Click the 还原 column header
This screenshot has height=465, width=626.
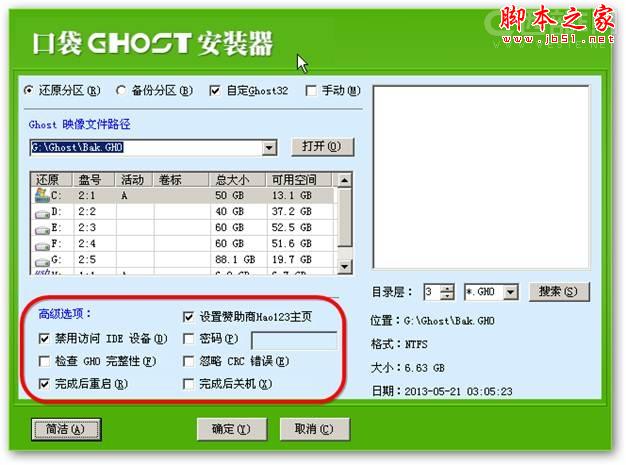point(52,180)
